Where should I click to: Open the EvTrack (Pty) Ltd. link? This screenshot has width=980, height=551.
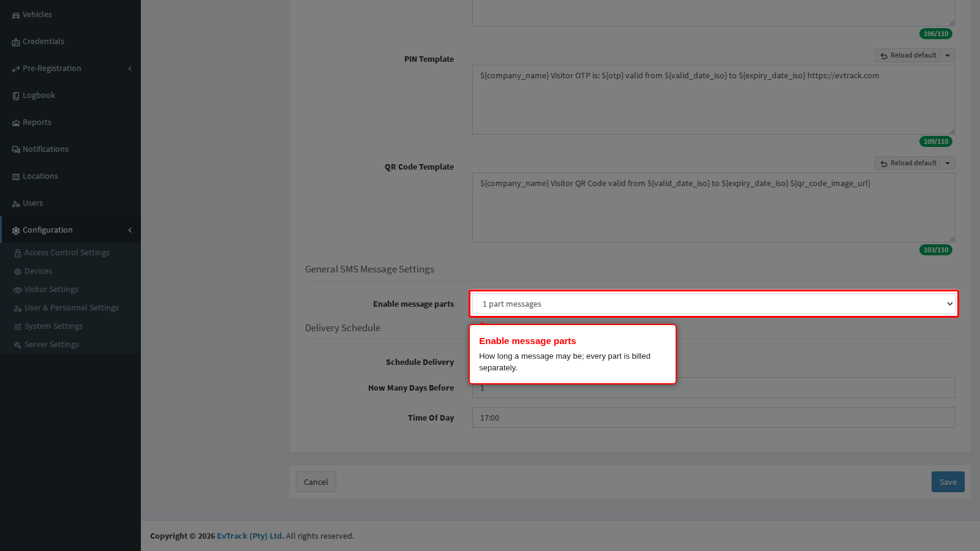[251, 536]
